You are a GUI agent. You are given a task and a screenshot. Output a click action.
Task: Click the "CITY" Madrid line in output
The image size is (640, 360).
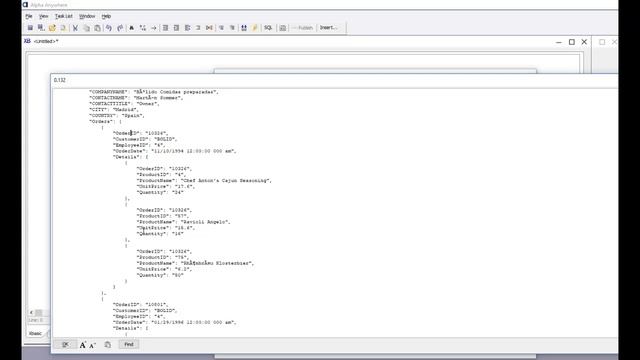click(x=114, y=110)
